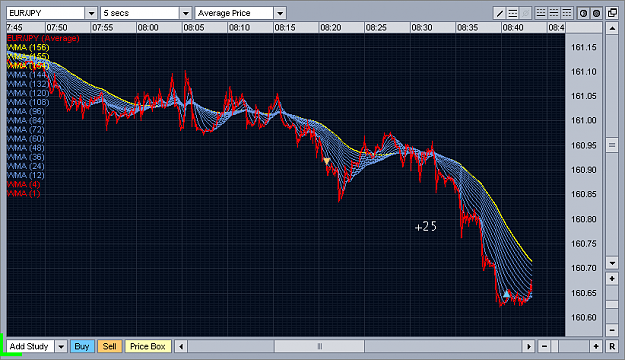Click the vertical scrollbar down arrow
625x360 pixels.
coord(612,263)
